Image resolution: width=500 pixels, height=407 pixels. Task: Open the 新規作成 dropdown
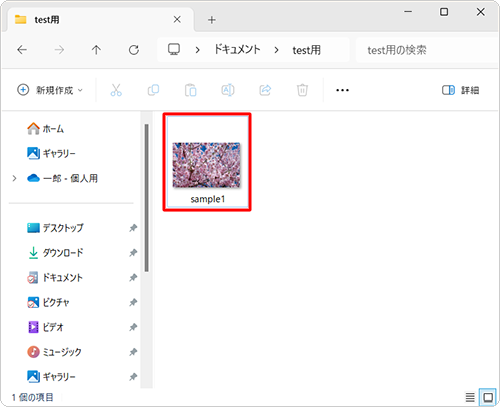[50, 90]
